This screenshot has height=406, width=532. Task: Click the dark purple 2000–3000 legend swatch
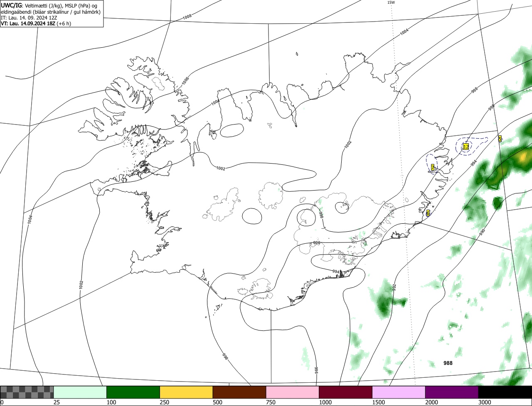[x=452, y=392]
